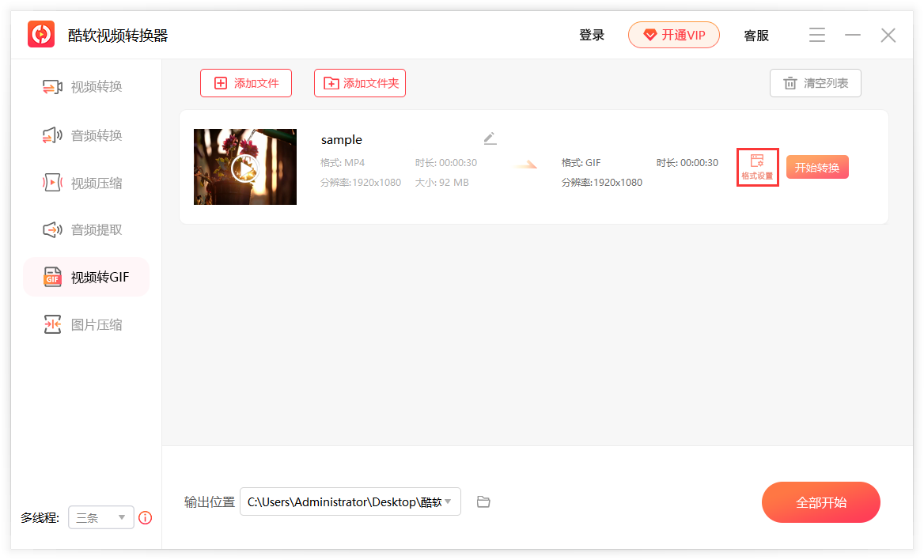The width and height of the screenshot is (924, 560).
Task: Open the 开通VIP offer
Action: point(673,35)
